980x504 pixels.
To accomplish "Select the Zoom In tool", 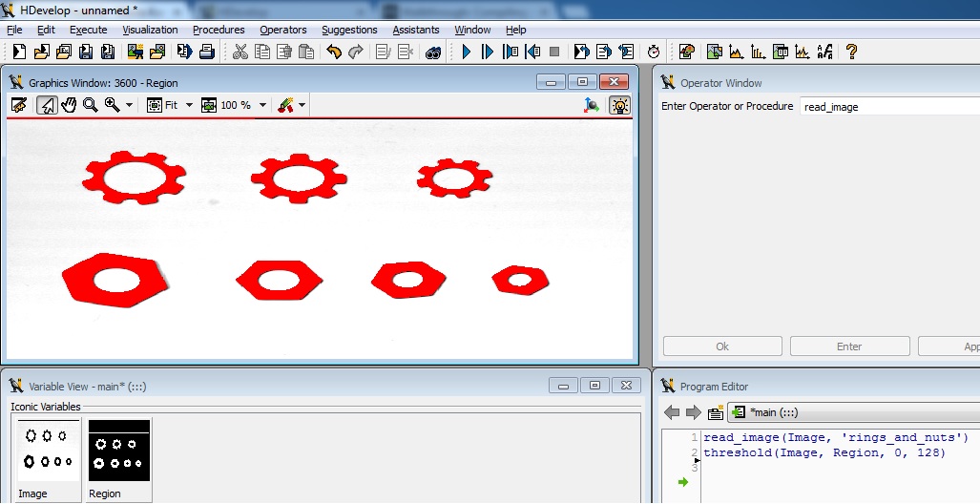I will [113, 105].
